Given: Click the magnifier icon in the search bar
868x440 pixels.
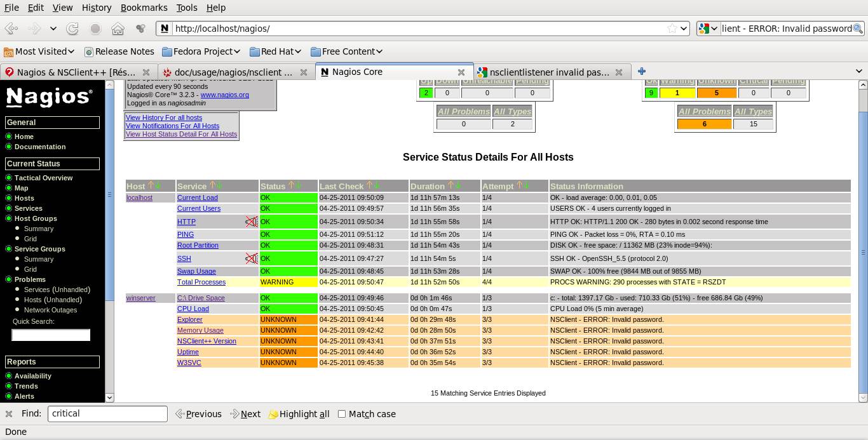Looking at the screenshot, I should click(859, 29).
